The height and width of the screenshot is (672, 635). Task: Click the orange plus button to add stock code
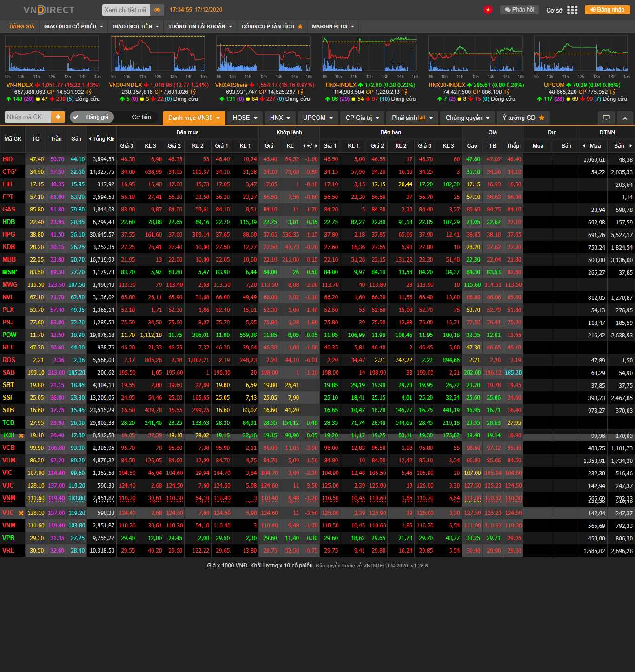point(58,117)
